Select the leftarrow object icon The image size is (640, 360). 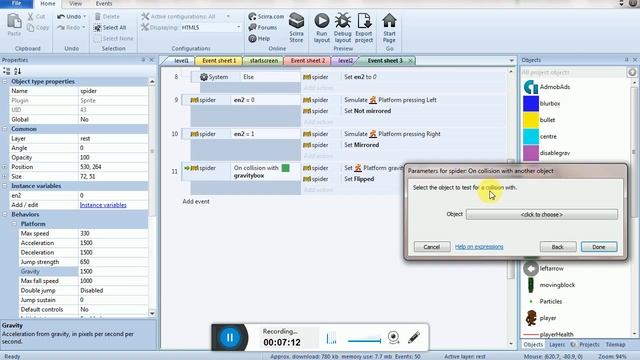point(531,269)
